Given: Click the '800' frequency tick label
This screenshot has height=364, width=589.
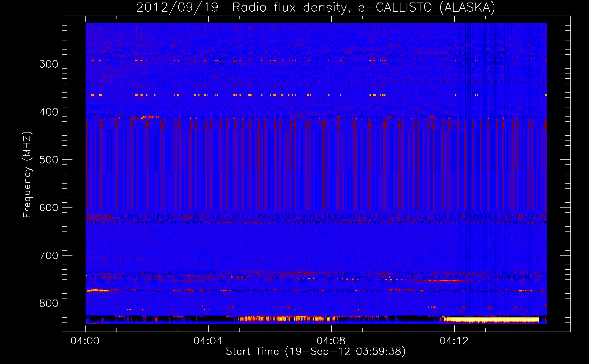Looking at the screenshot, I should pyautogui.click(x=49, y=304).
